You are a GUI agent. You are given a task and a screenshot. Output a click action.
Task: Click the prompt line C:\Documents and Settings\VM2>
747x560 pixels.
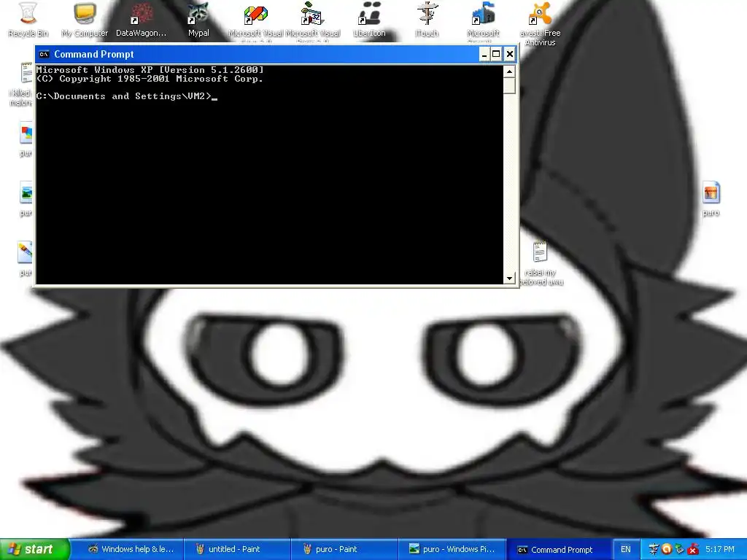point(123,96)
